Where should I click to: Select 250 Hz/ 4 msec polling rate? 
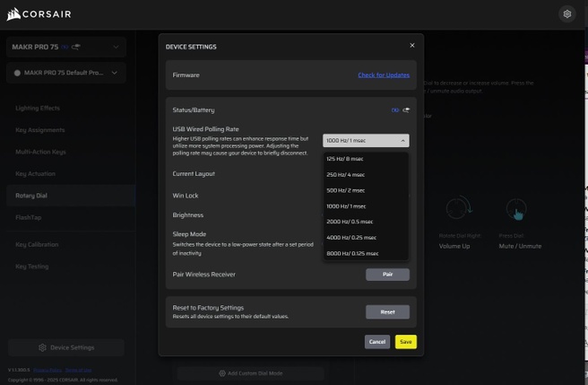(366, 175)
